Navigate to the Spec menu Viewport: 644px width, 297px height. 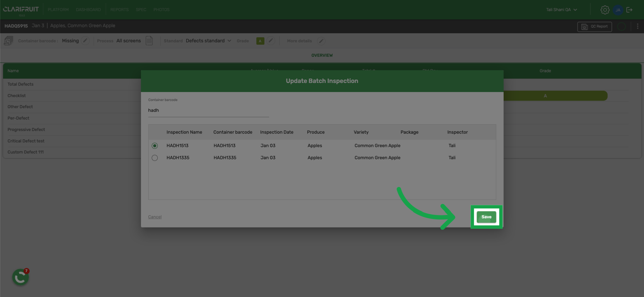click(x=141, y=10)
